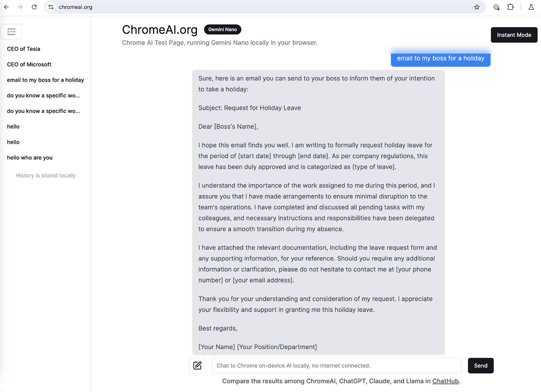
Task: Open the 'email to my boss for a holiday' chat
Action: coord(46,80)
